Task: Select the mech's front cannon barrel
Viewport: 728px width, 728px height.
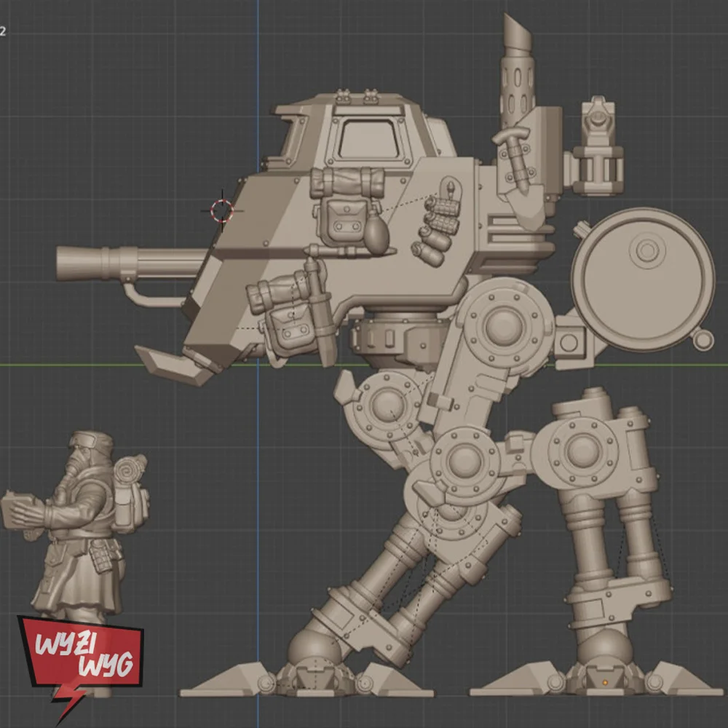Action: 132,264
